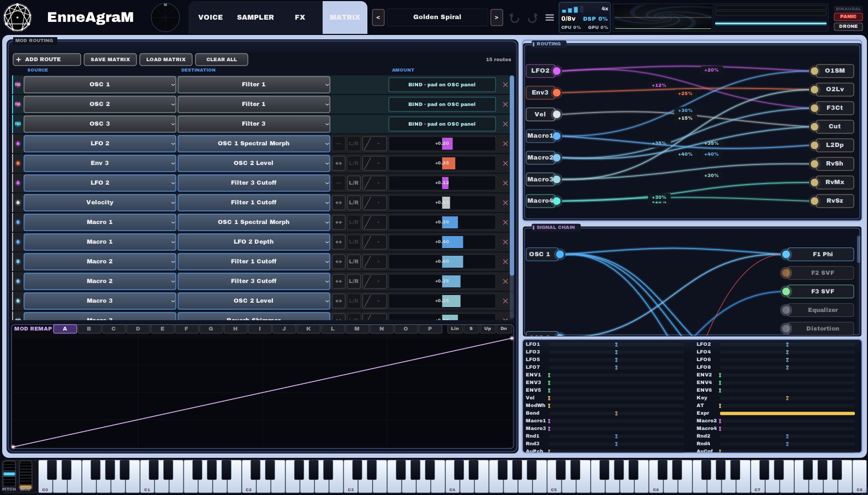Remove the Macro 1 to LFO 2 Depth route

click(x=506, y=242)
